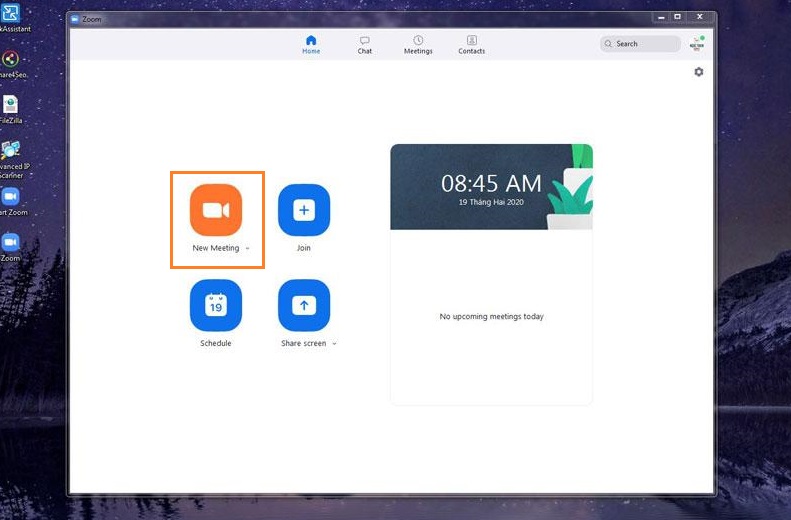This screenshot has width=791, height=520.
Task: Minimize the Zoom window
Action: (660, 17)
